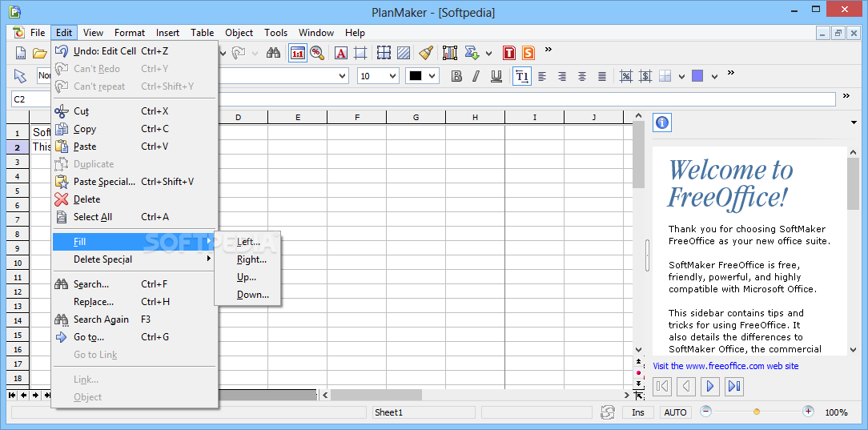Toggle Italic formatting

(x=476, y=76)
